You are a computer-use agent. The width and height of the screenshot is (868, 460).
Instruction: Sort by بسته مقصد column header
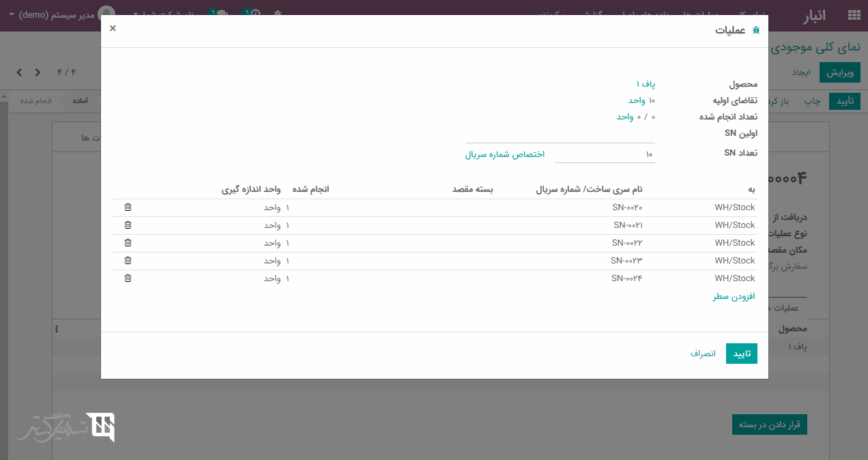(x=473, y=189)
